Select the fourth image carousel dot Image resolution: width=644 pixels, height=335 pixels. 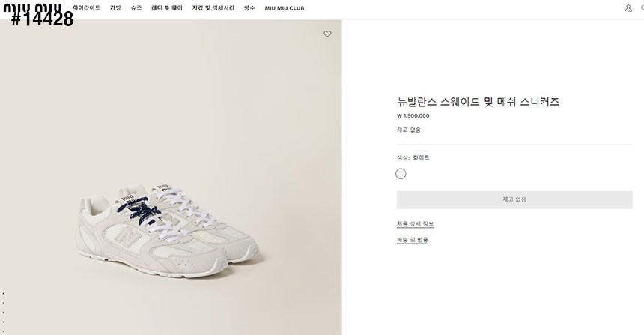click(x=4, y=322)
